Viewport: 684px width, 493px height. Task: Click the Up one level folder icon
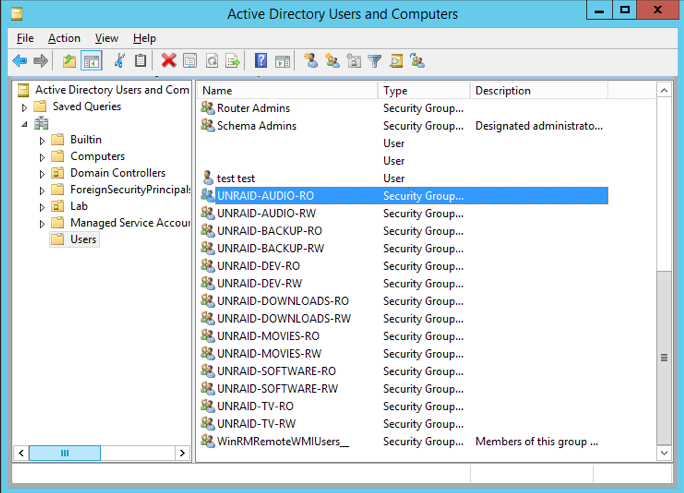tap(69, 61)
